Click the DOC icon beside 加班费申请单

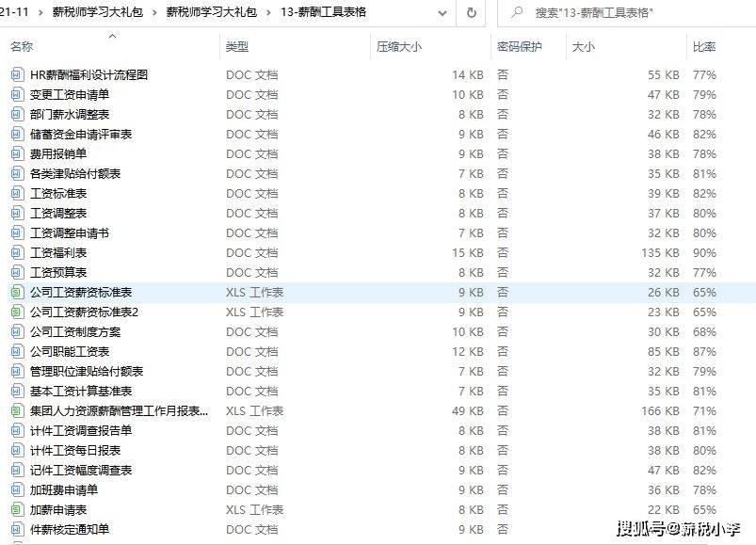16,489
